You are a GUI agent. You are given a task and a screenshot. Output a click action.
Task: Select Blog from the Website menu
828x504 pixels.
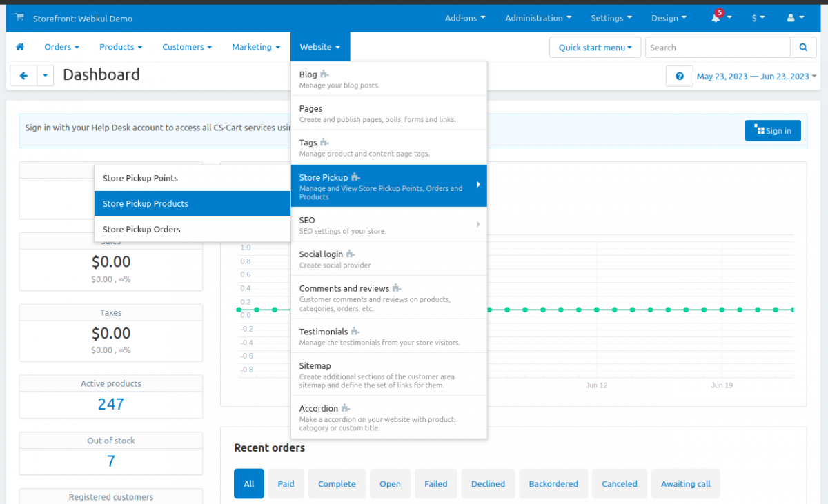click(x=389, y=79)
